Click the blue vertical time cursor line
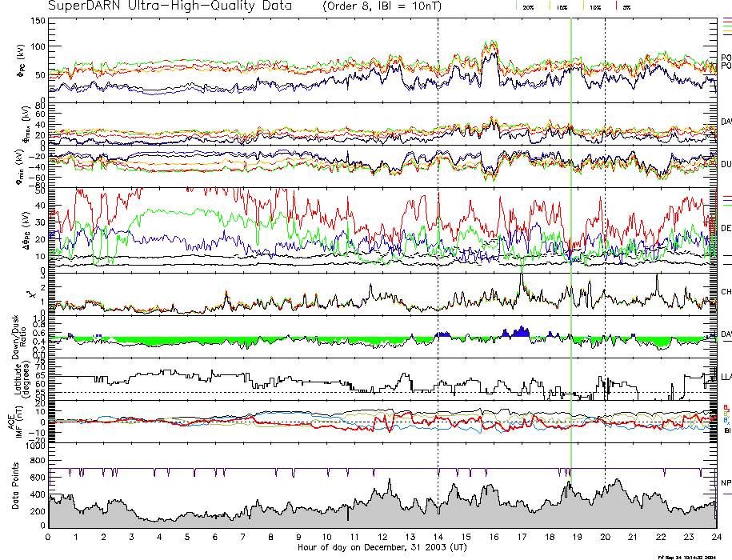The image size is (732, 560). pyautogui.click(x=570, y=240)
